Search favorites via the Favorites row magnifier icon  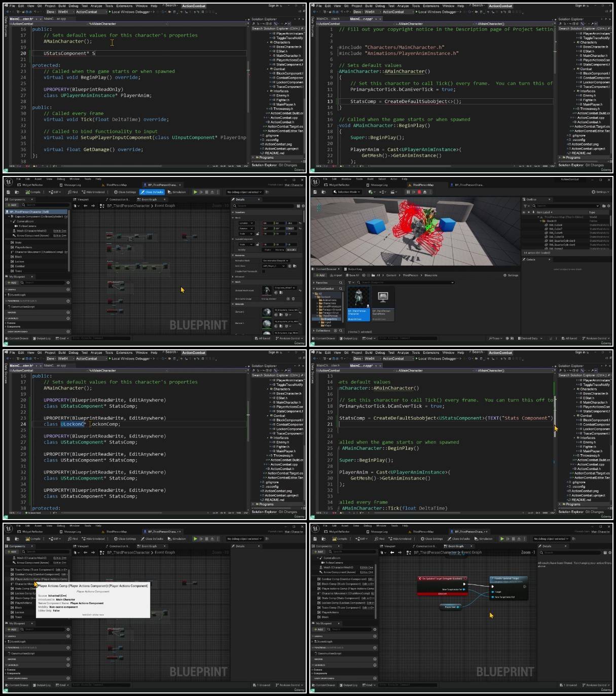(340, 283)
